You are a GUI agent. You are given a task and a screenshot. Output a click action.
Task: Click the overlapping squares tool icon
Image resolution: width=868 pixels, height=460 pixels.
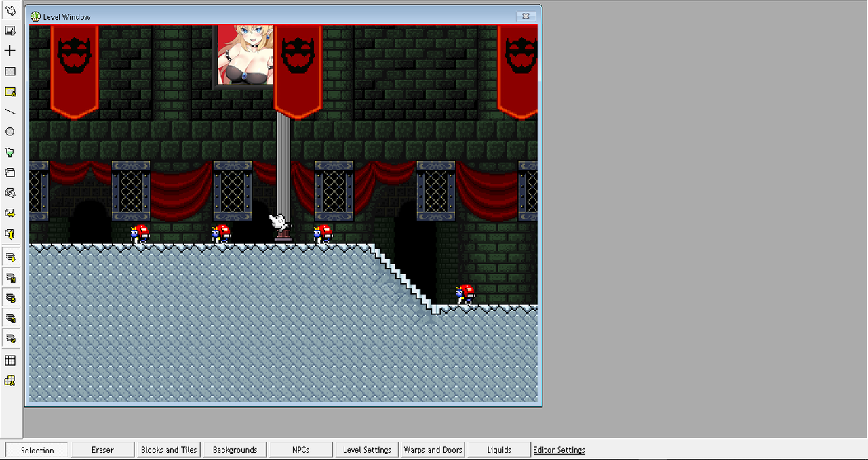pyautogui.click(x=10, y=173)
